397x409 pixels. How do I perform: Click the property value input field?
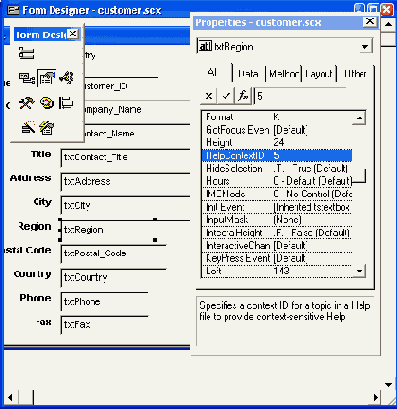tap(300, 96)
